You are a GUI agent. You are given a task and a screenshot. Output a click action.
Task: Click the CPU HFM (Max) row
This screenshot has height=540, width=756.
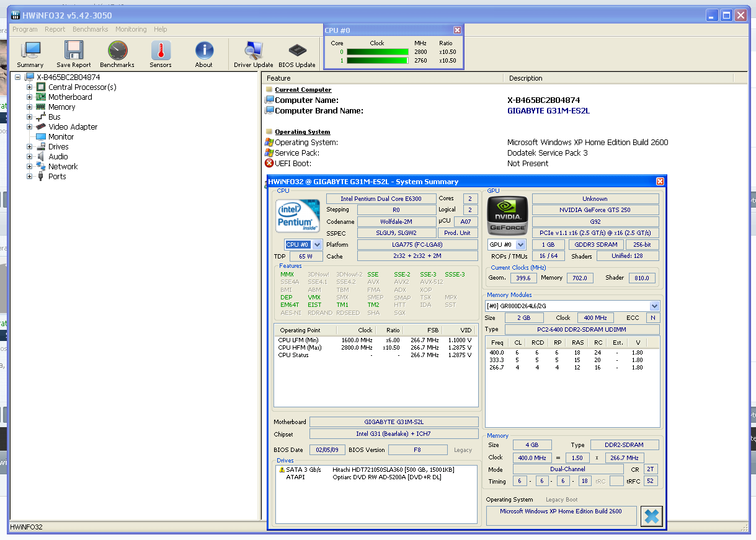tap(375, 348)
